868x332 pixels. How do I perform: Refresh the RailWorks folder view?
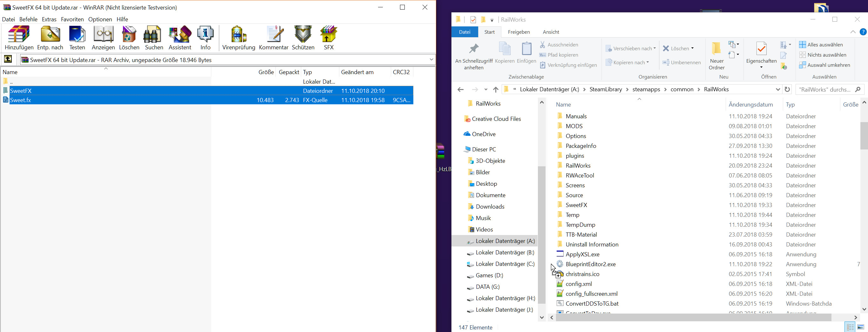[787, 89]
